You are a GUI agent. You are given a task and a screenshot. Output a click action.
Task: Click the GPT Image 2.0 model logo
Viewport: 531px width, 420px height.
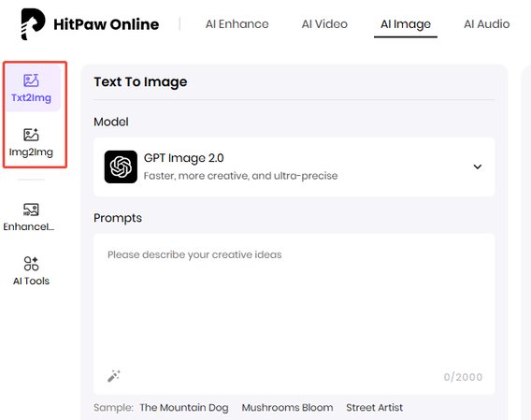(121, 167)
